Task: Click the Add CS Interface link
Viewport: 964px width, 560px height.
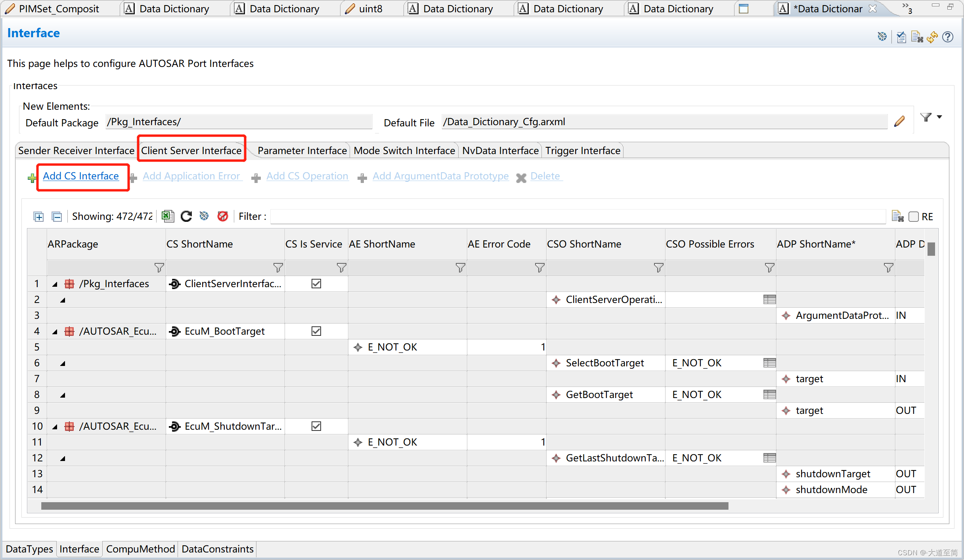Action: point(81,176)
